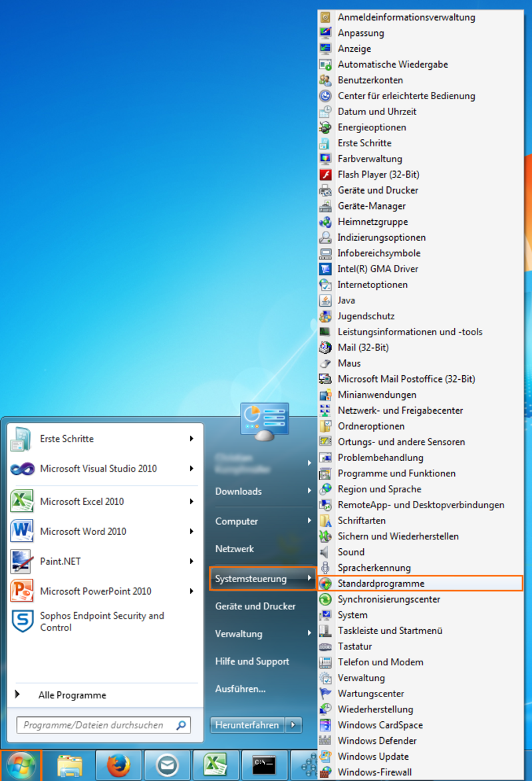Open Programme und Funktionen
The image size is (532, 781).
click(x=420, y=473)
